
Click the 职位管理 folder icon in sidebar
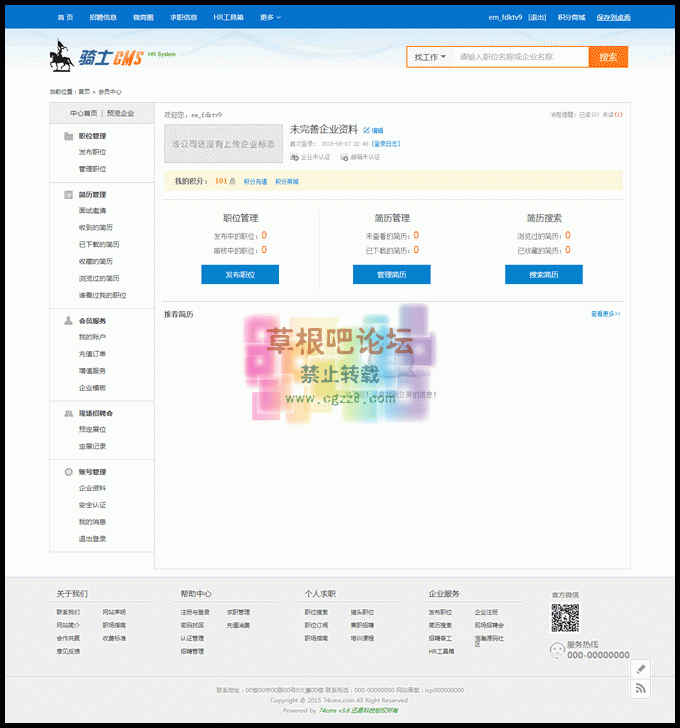68,136
